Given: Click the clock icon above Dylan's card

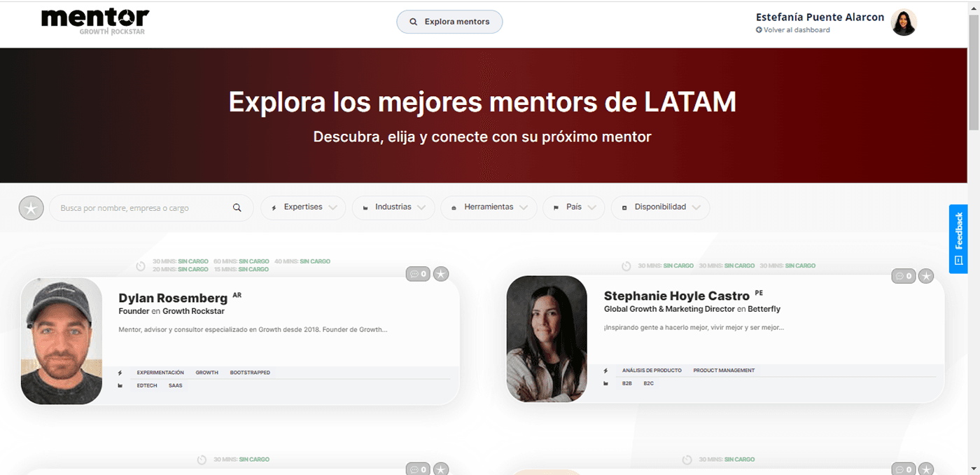Looking at the screenshot, I should pyautogui.click(x=140, y=266).
